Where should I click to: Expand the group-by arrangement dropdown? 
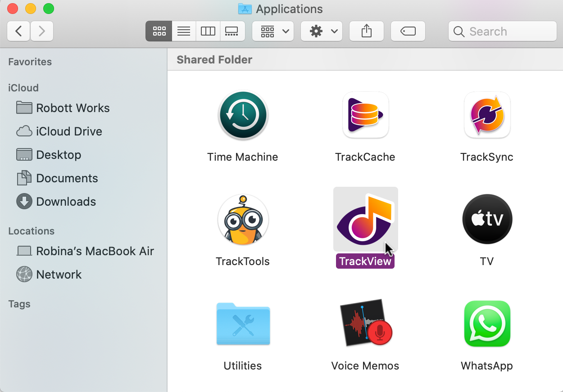coord(273,32)
